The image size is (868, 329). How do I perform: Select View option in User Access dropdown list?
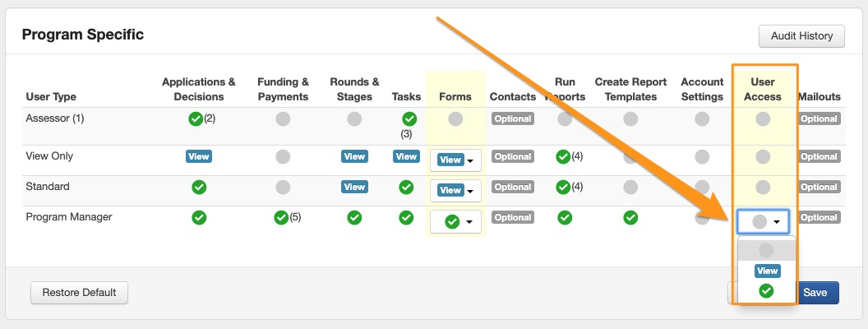[767, 271]
